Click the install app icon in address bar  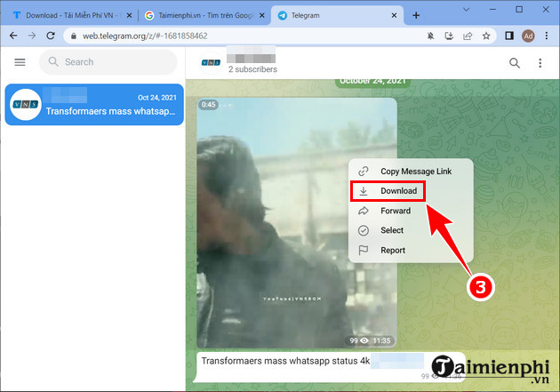(449, 36)
